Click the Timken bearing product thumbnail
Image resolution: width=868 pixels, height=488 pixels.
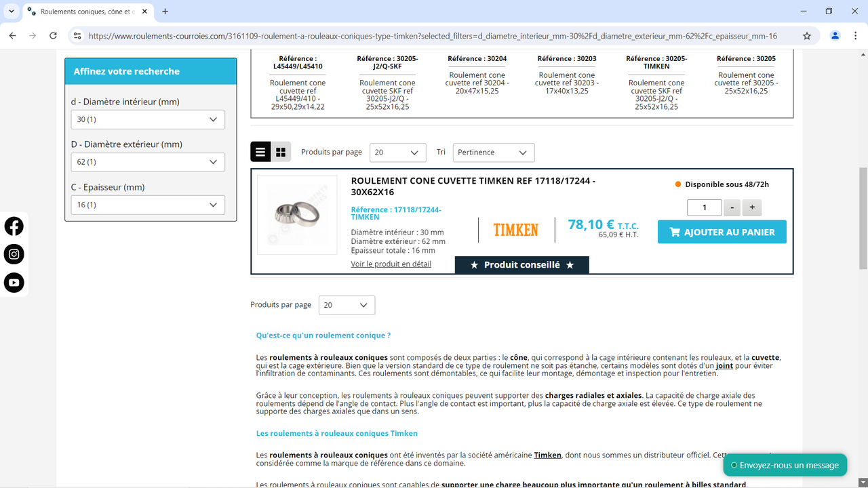click(x=297, y=215)
